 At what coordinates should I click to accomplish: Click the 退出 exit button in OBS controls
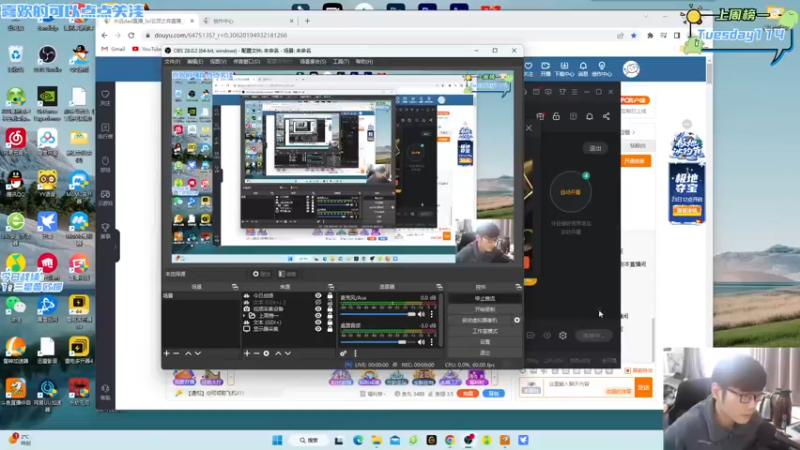tap(485, 353)
